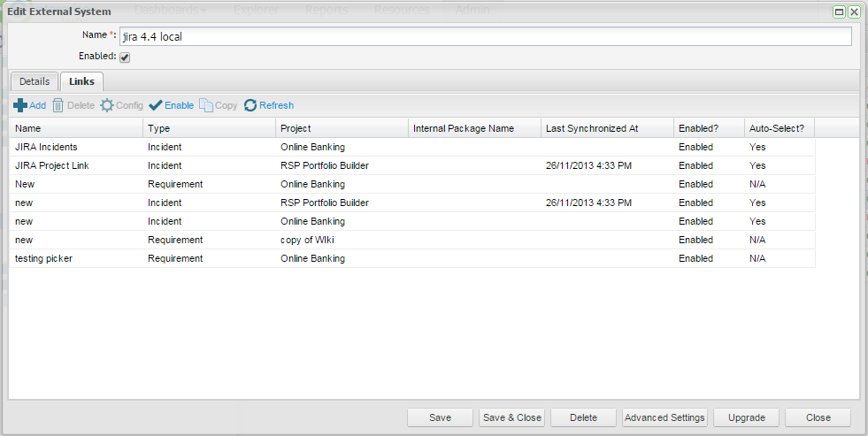Viewport: 868px width, 436px height.
Task: Sort by the Type column header
Action: (x=208, y=128)
